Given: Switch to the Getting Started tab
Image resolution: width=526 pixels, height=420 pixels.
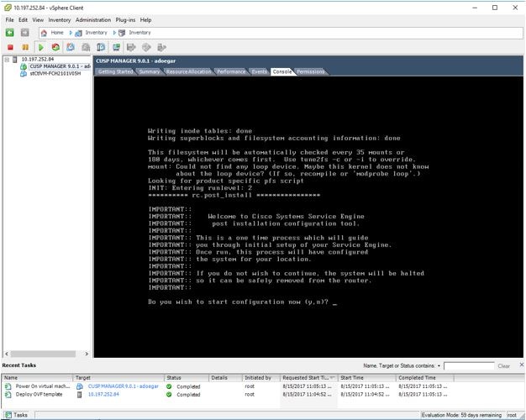Looking at the screenshot, I should [116, 71].
